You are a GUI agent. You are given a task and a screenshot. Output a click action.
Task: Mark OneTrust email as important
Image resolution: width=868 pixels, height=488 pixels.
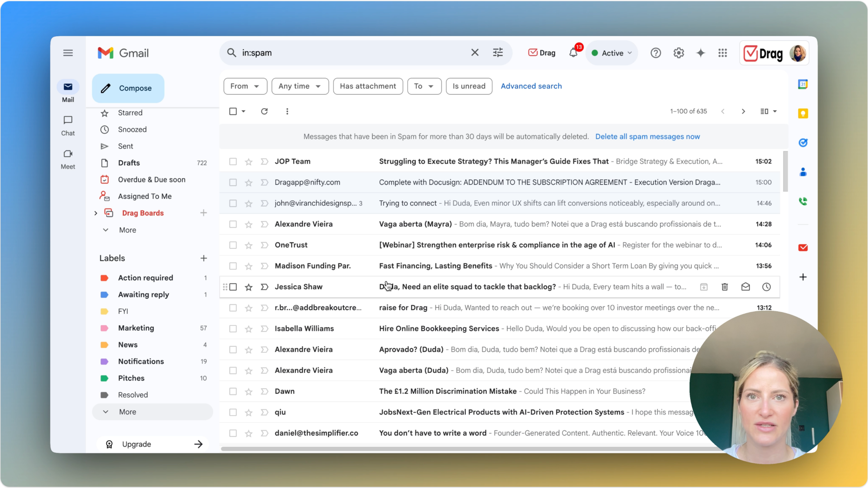tap(264, 245)
